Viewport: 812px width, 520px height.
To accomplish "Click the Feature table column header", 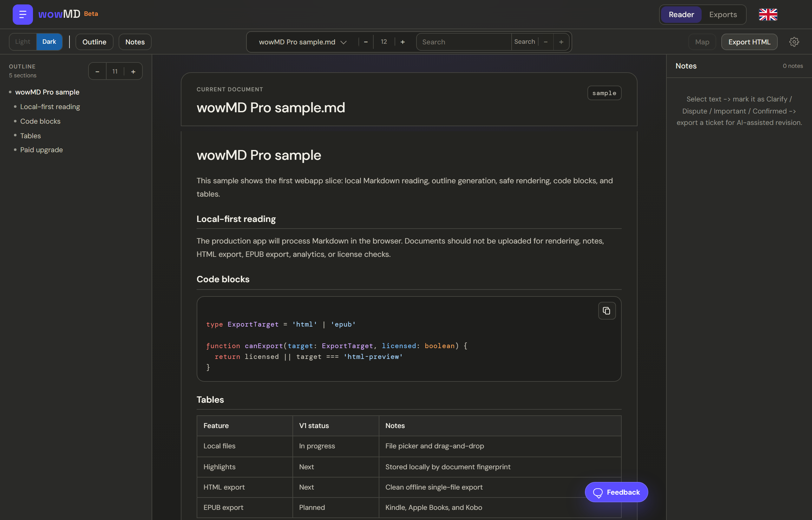I will (x=245, y=426).
